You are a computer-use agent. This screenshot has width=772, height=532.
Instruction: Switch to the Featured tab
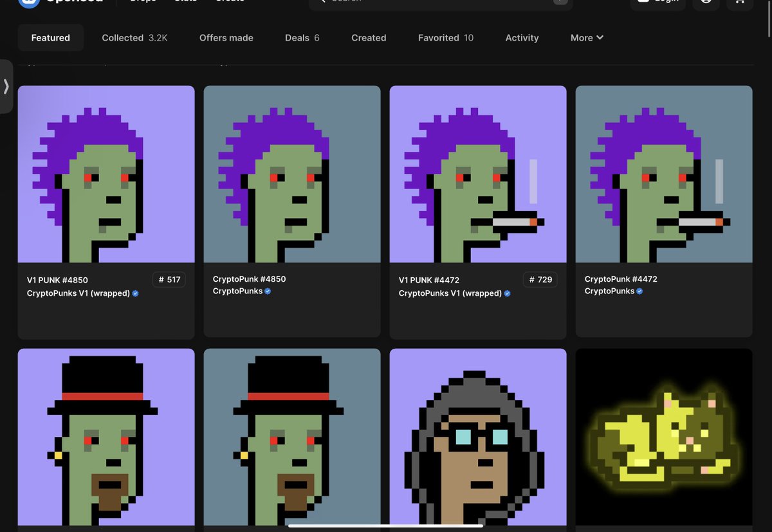point(51,38)
